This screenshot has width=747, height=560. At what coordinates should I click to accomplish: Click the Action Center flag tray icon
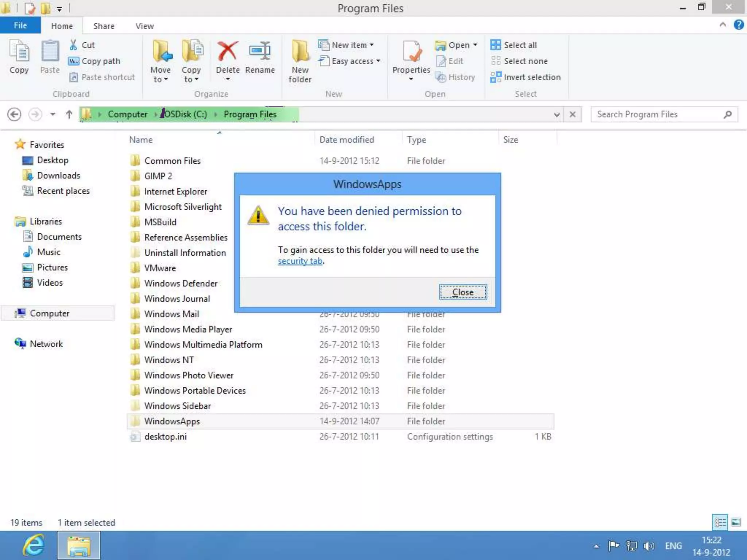614,546
